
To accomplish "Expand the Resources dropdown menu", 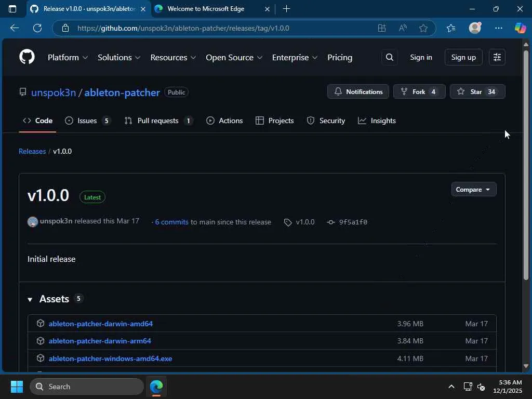I will pyautogui.click(x=173, y=57).
